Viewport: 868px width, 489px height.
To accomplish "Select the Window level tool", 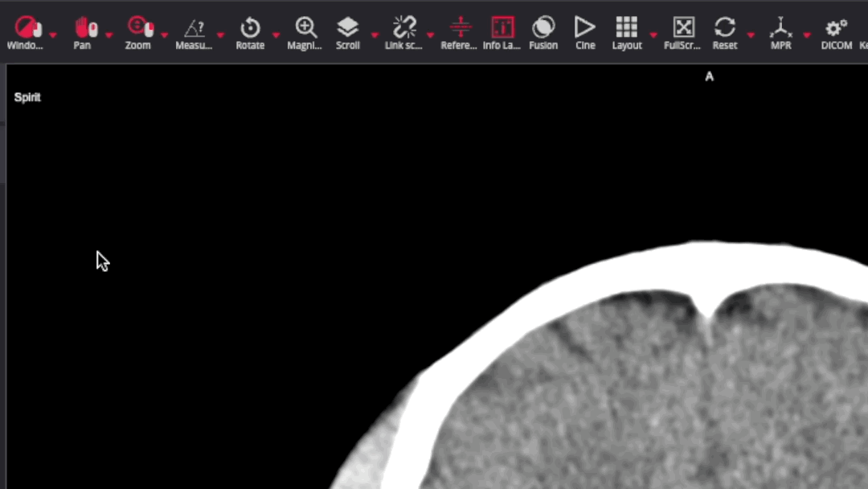I will tap(26, 33).
